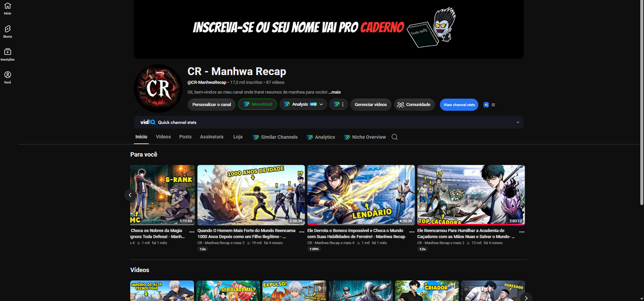Viewport: 644px width, 301px height.
Task: Click the Gerenciar vídeos button
Action: 371,104
